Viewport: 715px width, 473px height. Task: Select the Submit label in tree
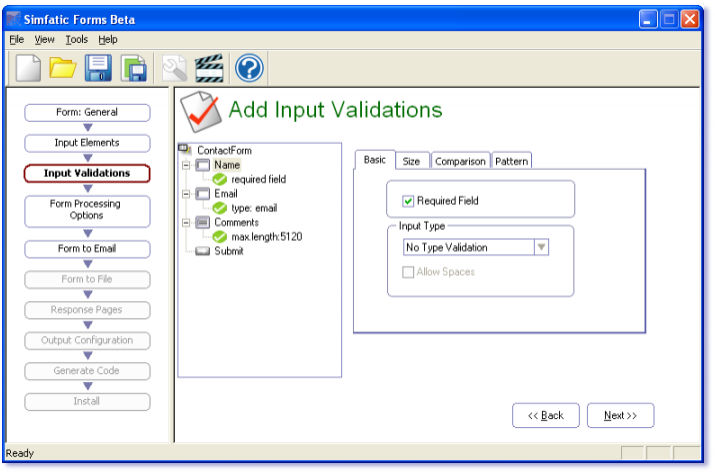[229, 251]
